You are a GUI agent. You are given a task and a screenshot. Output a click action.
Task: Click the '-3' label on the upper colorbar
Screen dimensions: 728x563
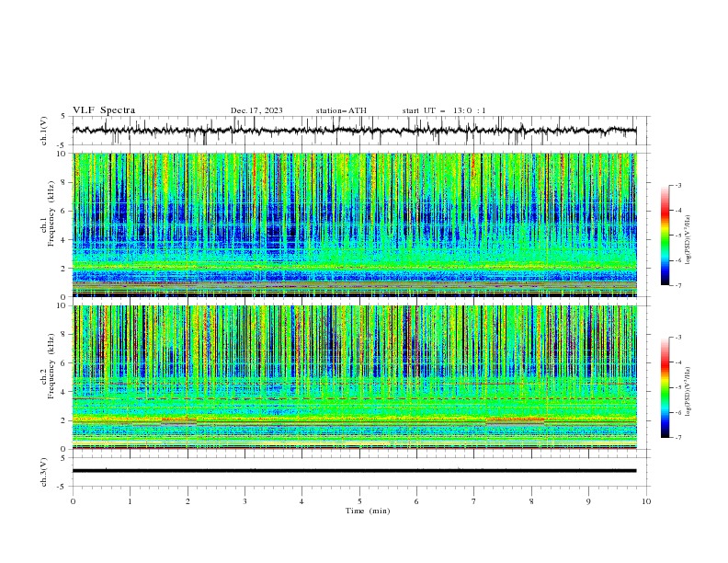pyautogui.click(x=677, y=185)
